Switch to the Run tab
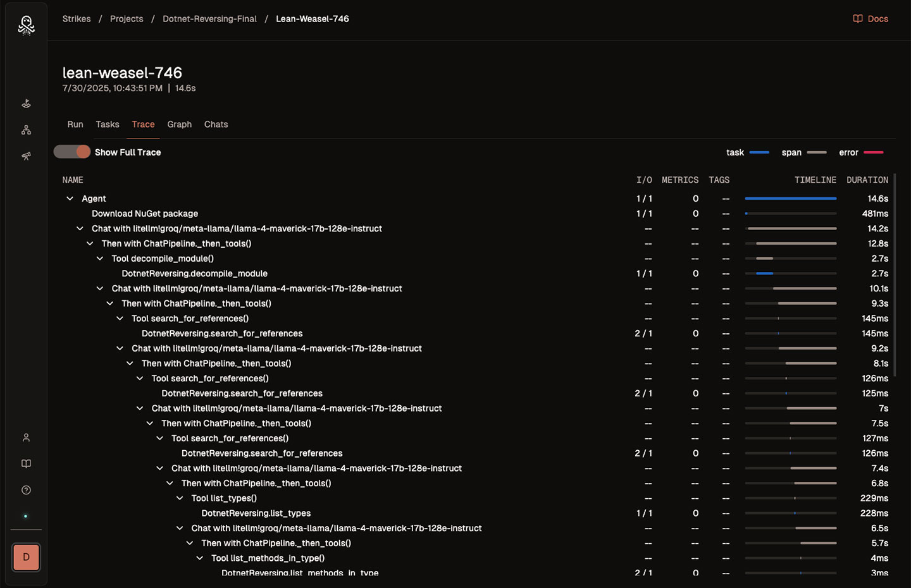 (75, 125)
